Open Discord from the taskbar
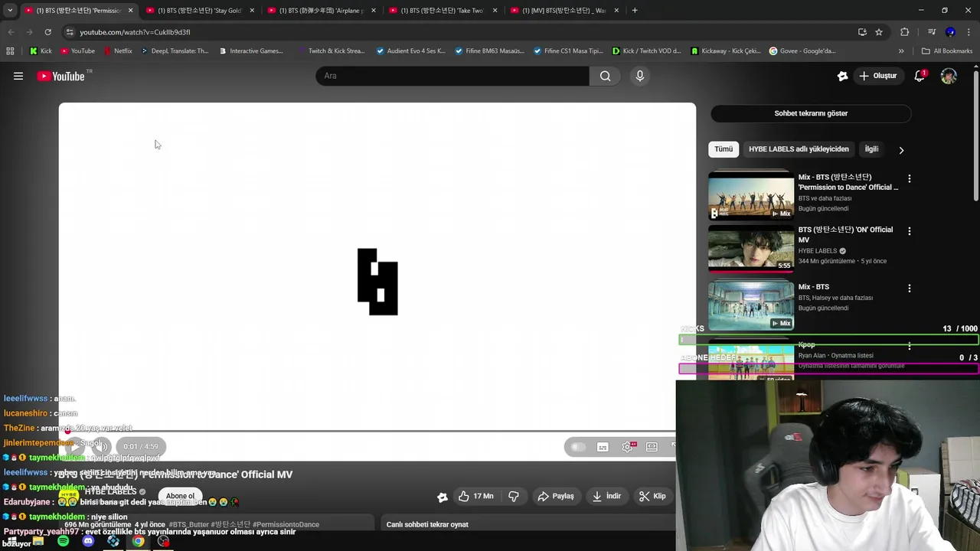Screen dimensions: 980x551 pos(88,541)
